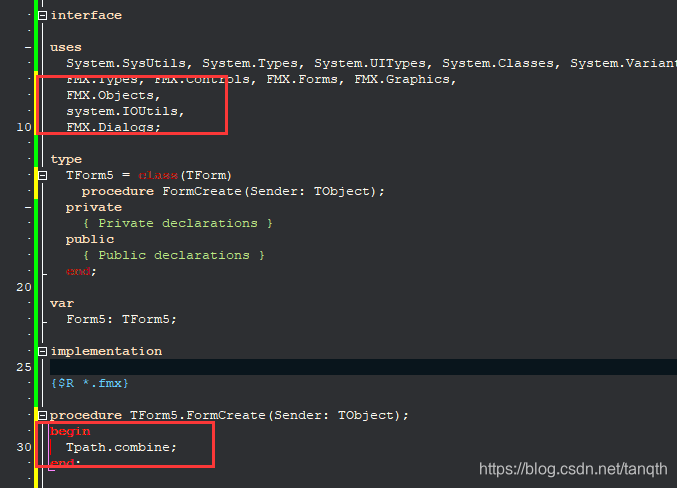
Task: Click on System.SysUtils in uses clause
Action: [x=126, y=63]
